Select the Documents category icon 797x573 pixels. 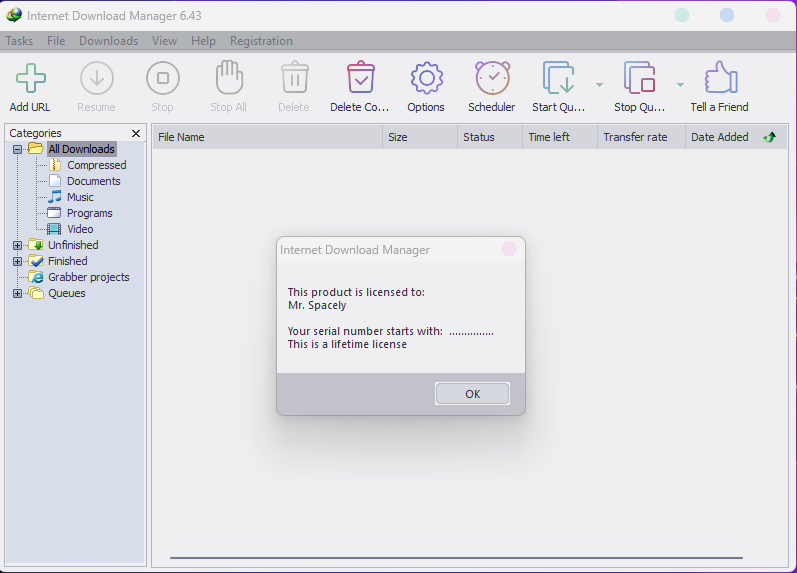click(x=54, y=180)
